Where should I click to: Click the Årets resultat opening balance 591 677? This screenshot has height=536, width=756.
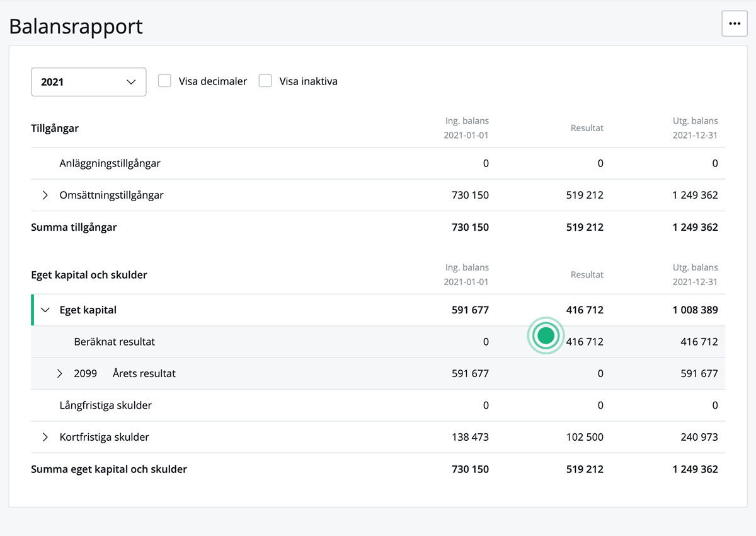click(x=470, y=373)
